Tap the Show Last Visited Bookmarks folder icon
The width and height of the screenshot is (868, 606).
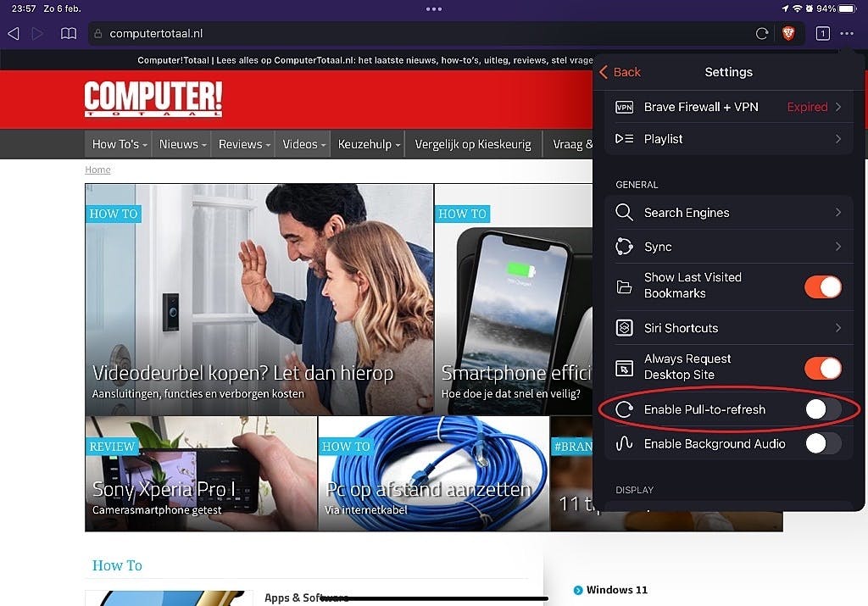pos(625,286)
